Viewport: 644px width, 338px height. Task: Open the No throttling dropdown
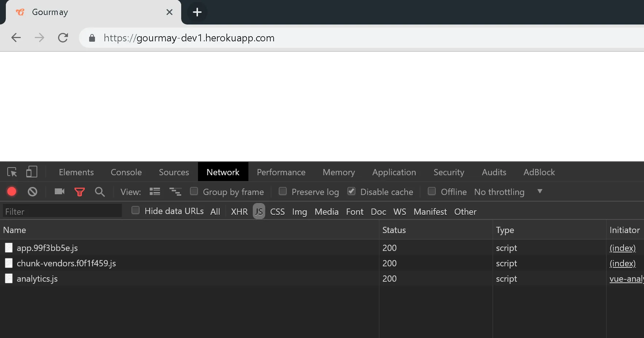[508, 192]
